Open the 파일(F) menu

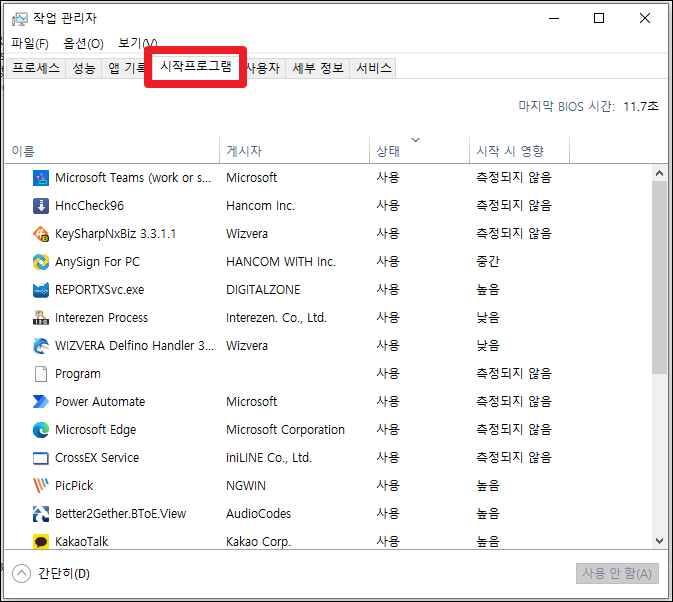tap(30, 43)
